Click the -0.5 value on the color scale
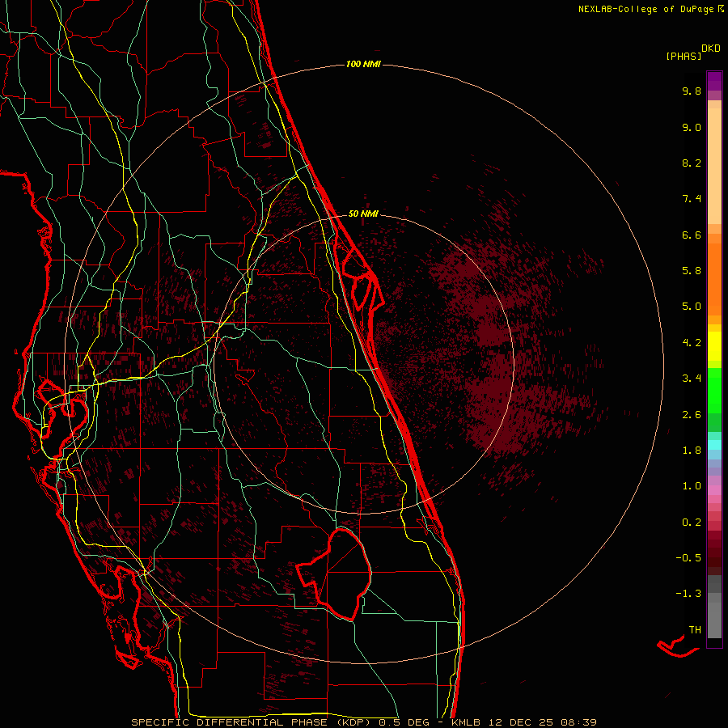 tap(688, 558)
